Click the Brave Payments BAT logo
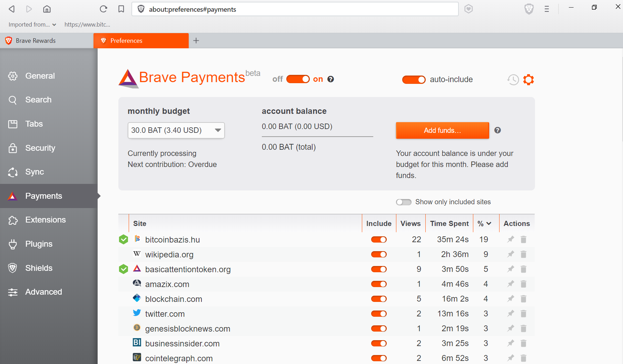This screenshot has width=623, height=364. tap(128, 79)
